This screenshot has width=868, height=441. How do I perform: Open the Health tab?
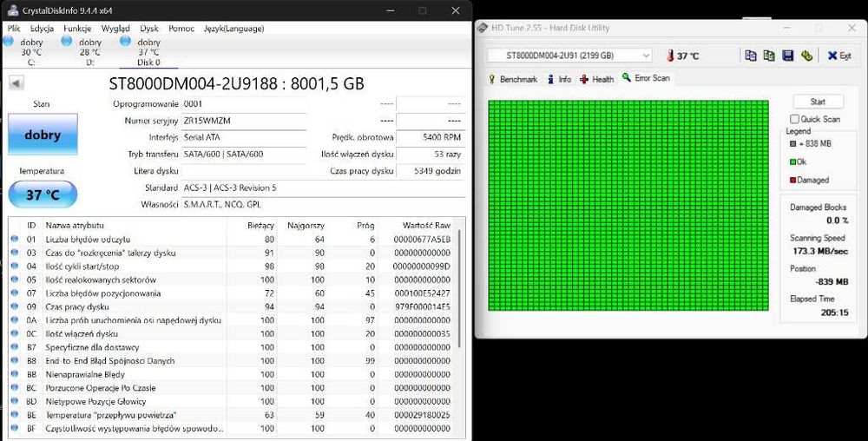[597, 79]
